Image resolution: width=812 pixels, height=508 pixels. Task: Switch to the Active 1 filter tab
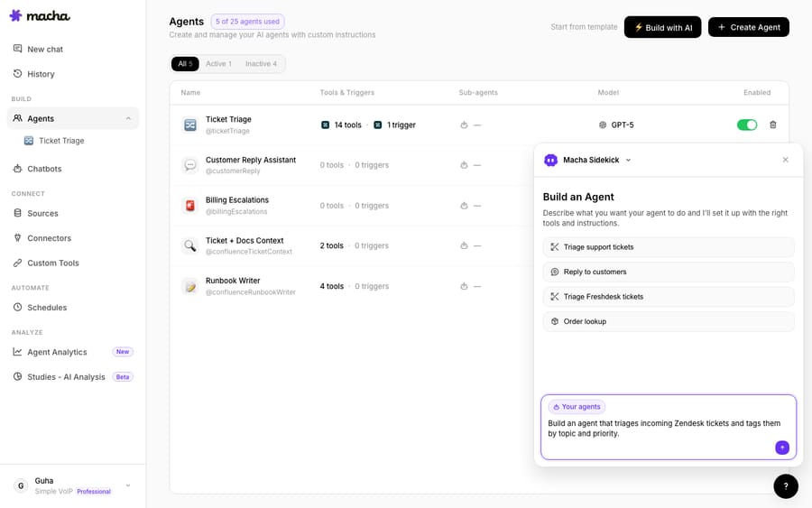218,64
